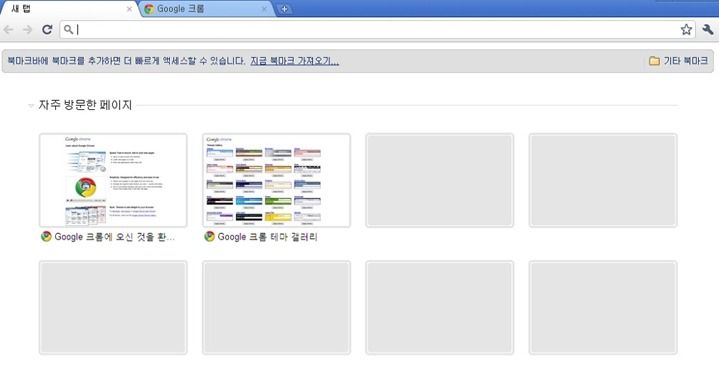719x389 pixels.
Task: Switch to the Google 크롬 tab
Action: (206, 9)
